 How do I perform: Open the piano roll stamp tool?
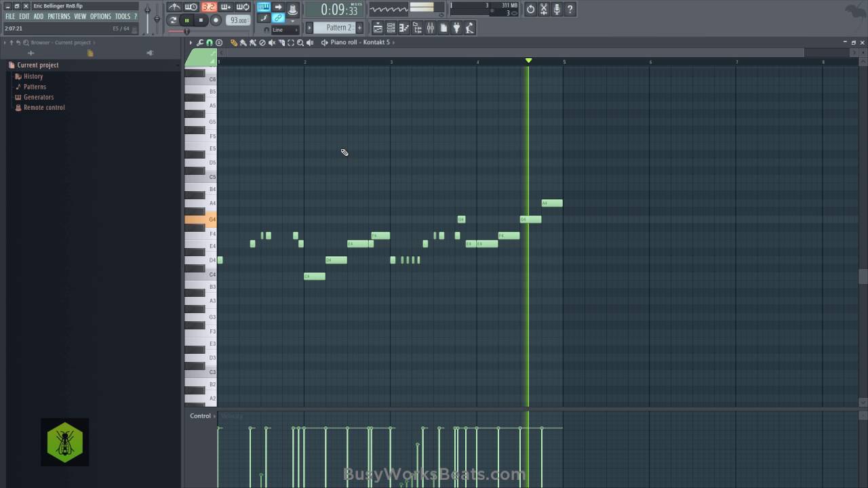pyautogui.click(x=218, y=42)
